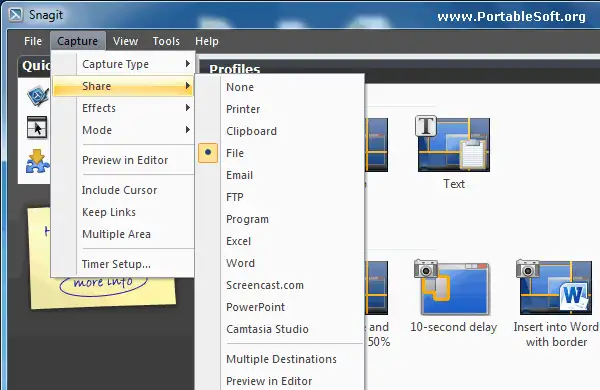This screenshot has height=390, width=600.
Task: Click the Snagit app logo icon
Action: (16, 15)
